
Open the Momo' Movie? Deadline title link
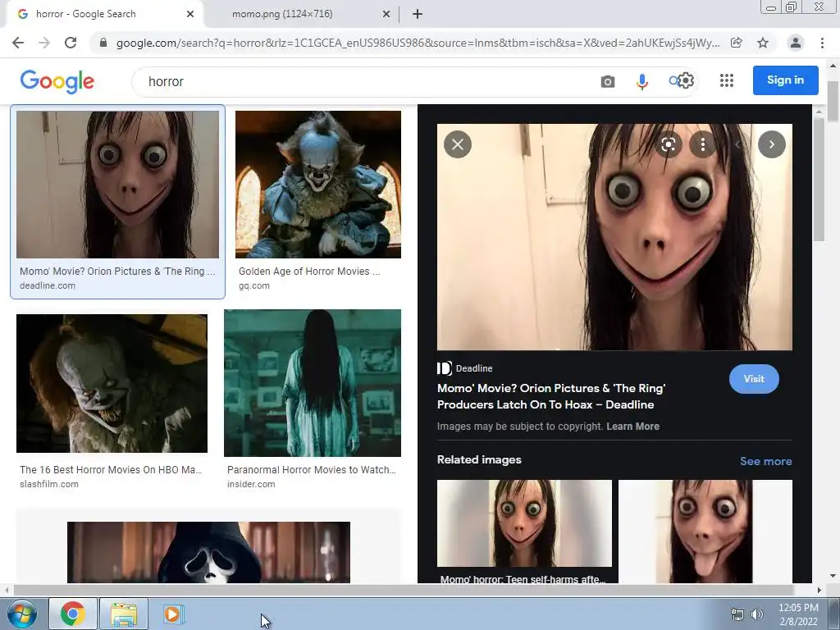pos(551,396)
